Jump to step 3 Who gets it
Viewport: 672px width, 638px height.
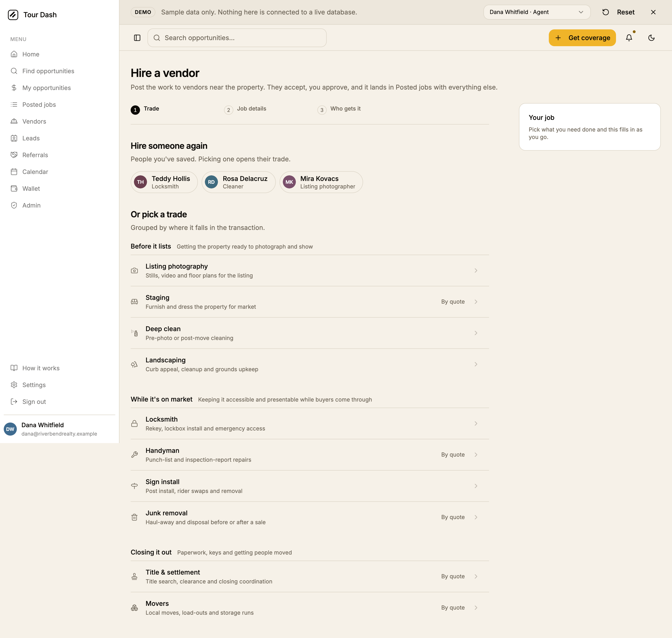[339, 109]
